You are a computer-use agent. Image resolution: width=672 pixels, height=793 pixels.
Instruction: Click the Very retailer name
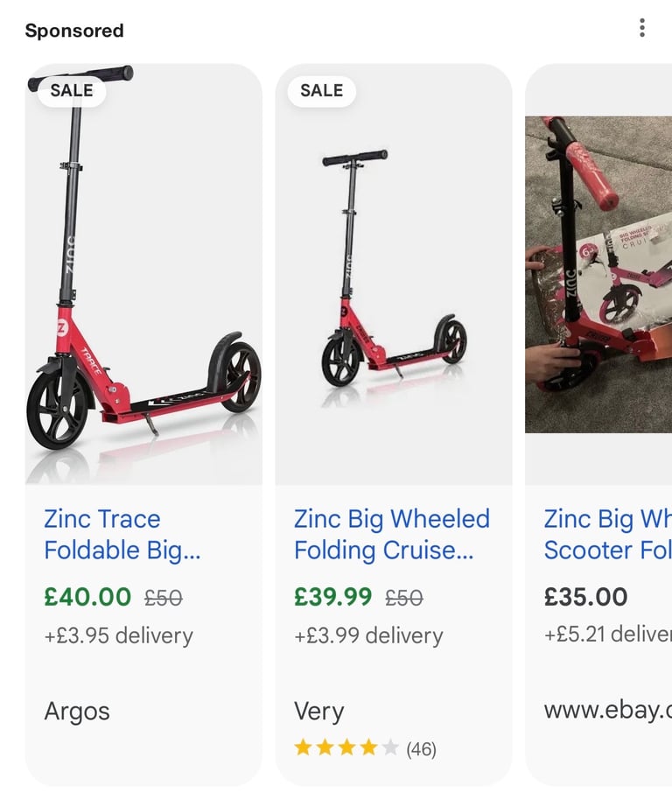tap(319, 712)
